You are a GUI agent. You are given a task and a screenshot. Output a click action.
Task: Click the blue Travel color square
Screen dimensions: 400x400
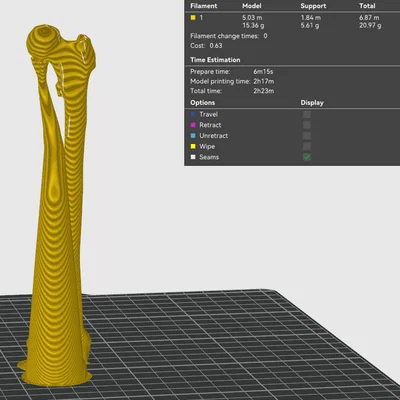(193, 114)
